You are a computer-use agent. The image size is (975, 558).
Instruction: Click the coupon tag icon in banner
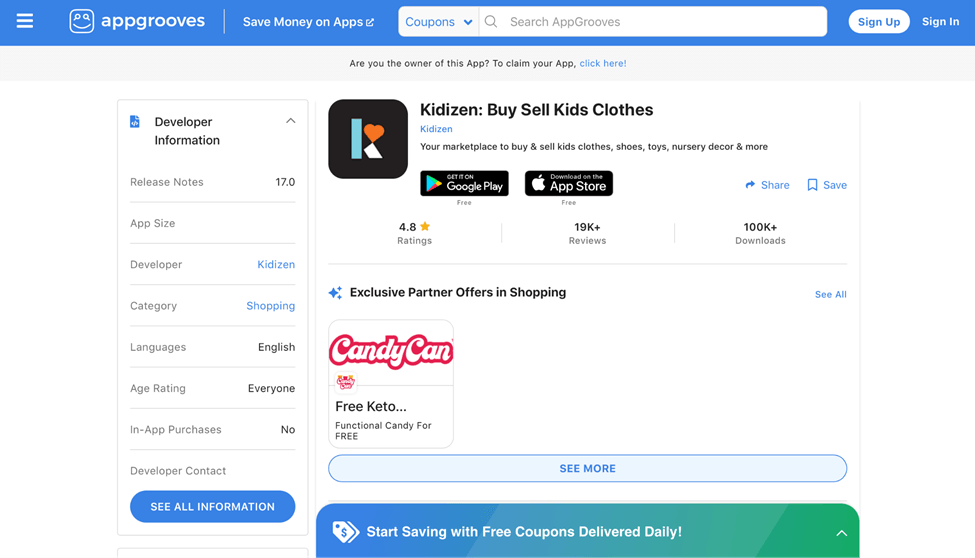[345, 531]
